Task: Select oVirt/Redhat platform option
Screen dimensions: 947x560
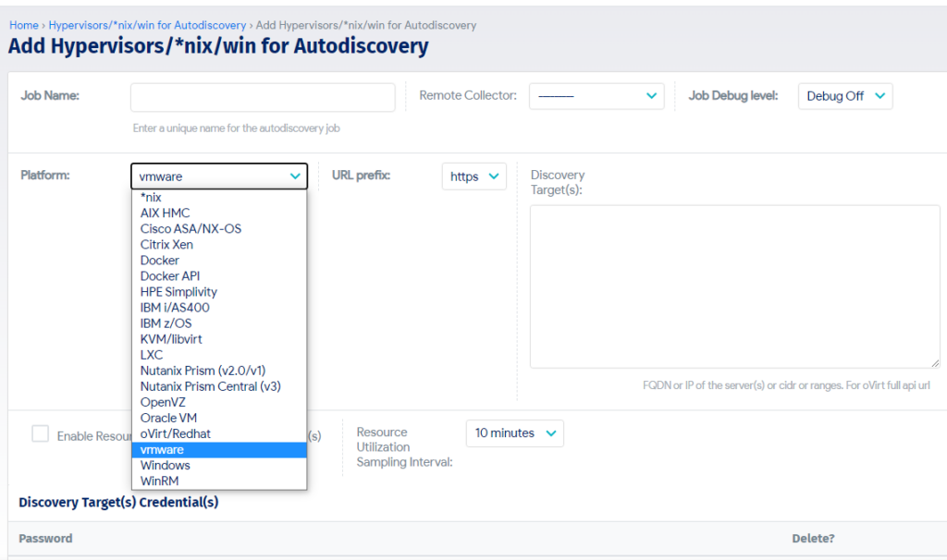Action: pyautogui.click(x=219, y=433)
